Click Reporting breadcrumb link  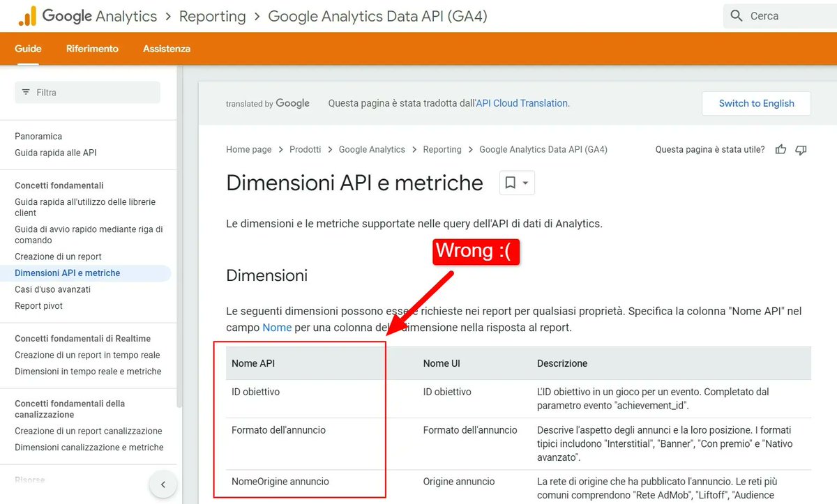[442, 149]
